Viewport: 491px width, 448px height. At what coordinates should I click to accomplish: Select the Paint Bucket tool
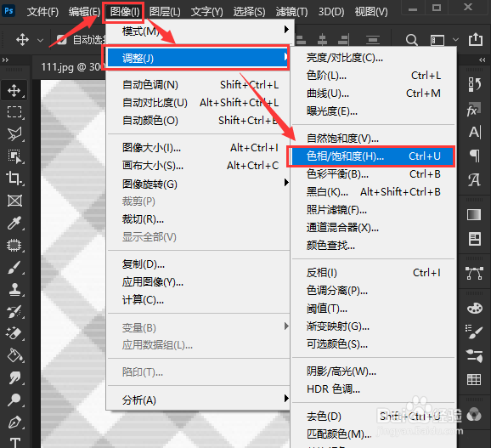pos(14,355)
